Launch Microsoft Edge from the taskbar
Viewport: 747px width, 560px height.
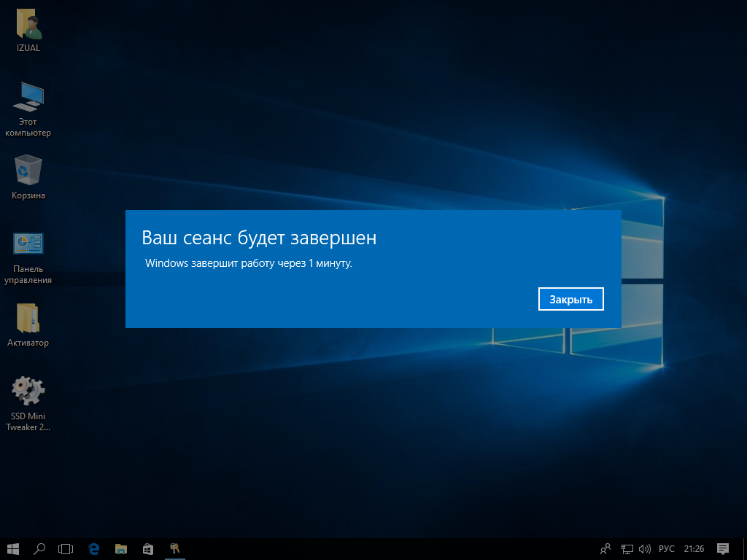click(x=94, y=548)
